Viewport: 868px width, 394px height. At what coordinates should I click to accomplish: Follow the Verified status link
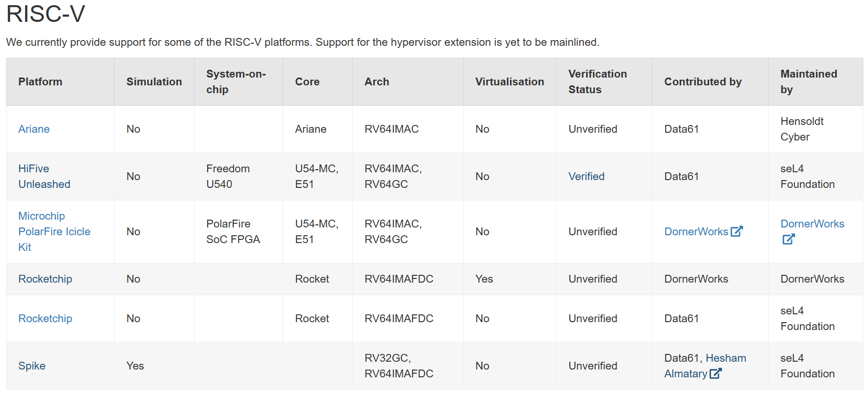[586, 176]
